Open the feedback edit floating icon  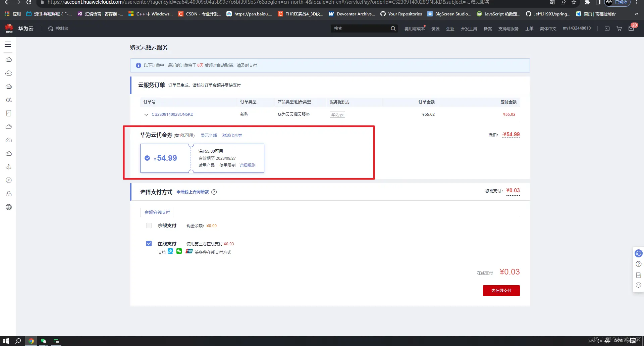pyautogui.click(x=639, y=275)
